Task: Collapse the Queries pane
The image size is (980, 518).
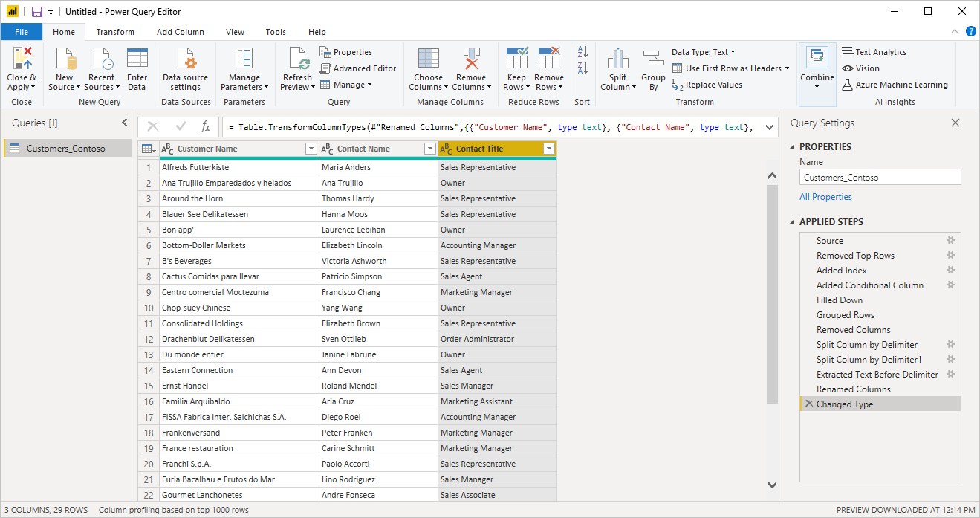Action: point(124,123)
